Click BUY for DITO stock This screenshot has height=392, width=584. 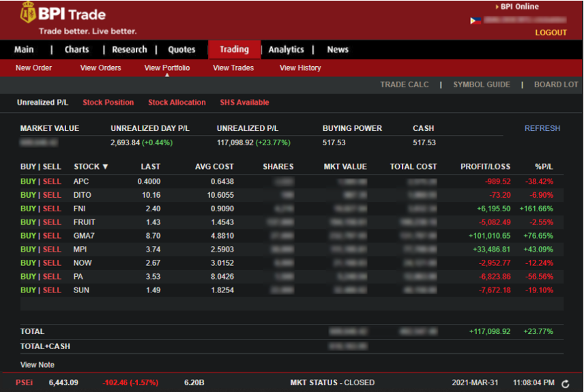click(28, 195)
